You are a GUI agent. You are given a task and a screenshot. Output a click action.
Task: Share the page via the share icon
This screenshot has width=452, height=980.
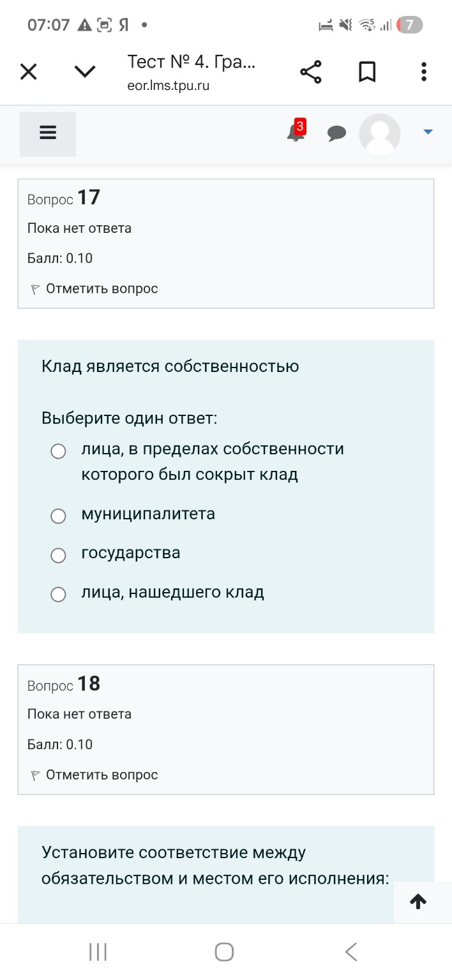(x=310, y=71)
